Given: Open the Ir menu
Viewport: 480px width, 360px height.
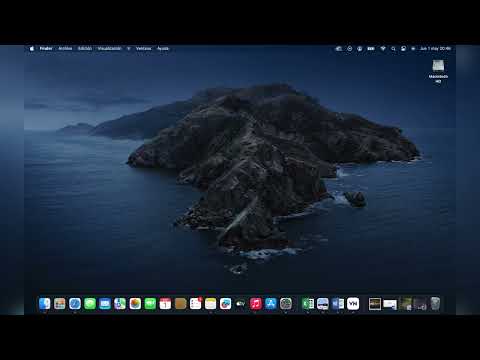Looking at the screenshot, I should coord(128,49).
